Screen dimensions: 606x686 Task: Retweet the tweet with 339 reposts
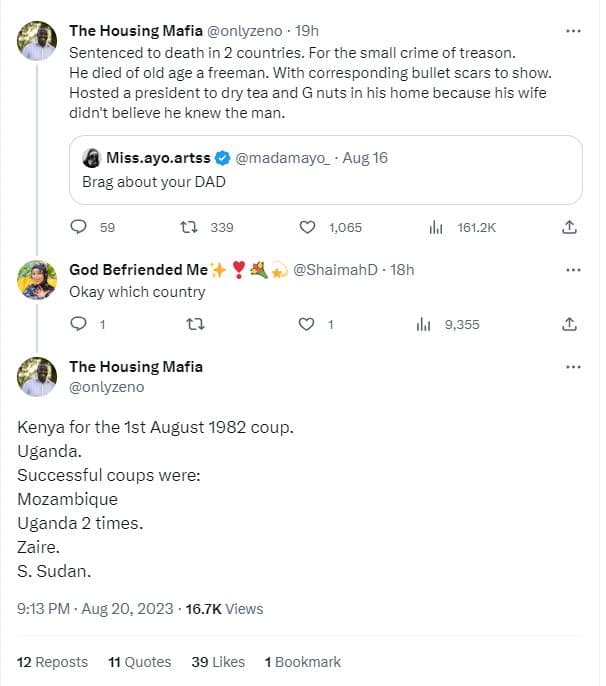[187, 228]
